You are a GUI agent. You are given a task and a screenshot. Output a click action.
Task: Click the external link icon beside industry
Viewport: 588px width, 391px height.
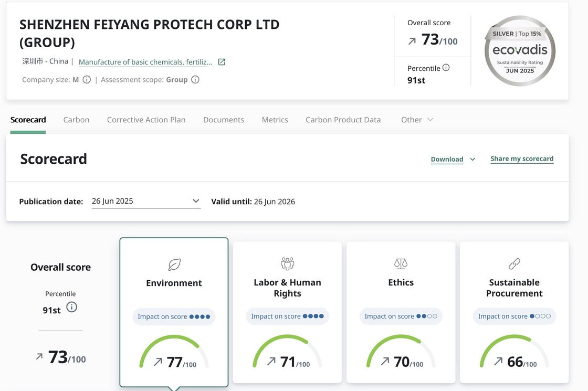(x=222, y=62)
